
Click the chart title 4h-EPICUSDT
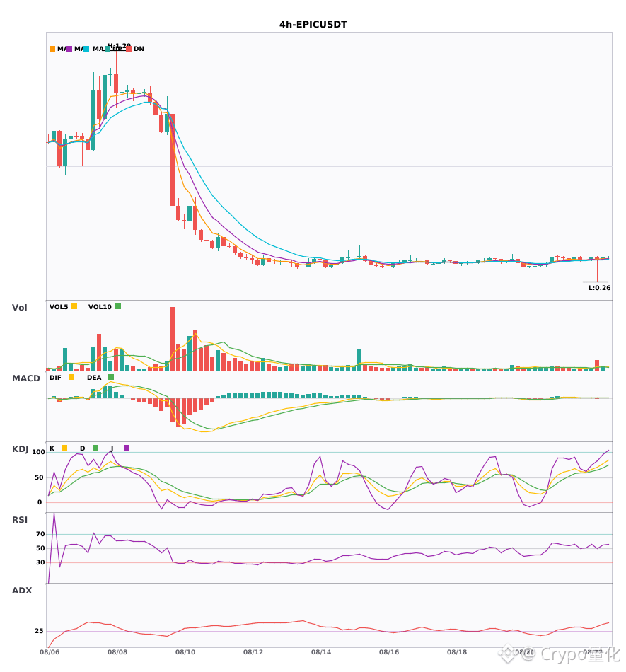pyautogui.click(x=313, y=25)
